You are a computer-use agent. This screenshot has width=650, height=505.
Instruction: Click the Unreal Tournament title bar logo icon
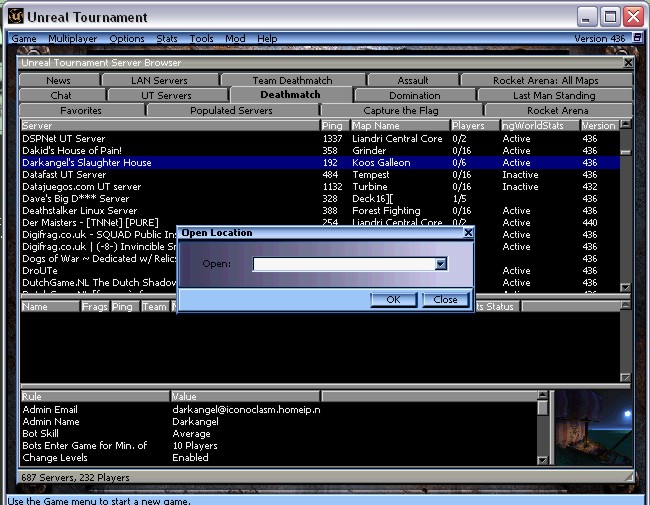tap(15, 17)
